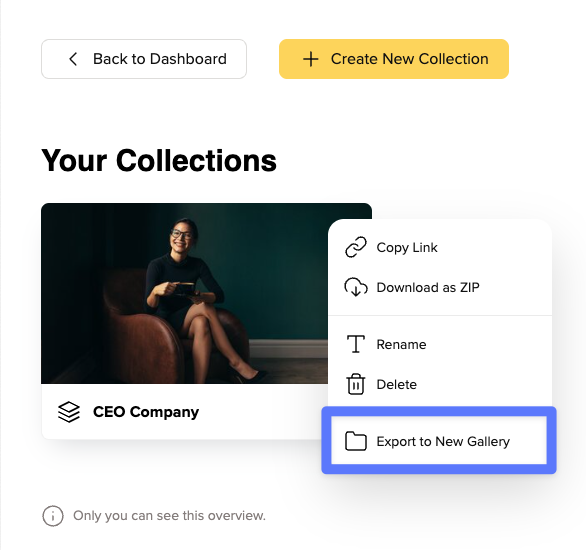
Task: Click the T rename icon
Action: (x=356, y=344)
